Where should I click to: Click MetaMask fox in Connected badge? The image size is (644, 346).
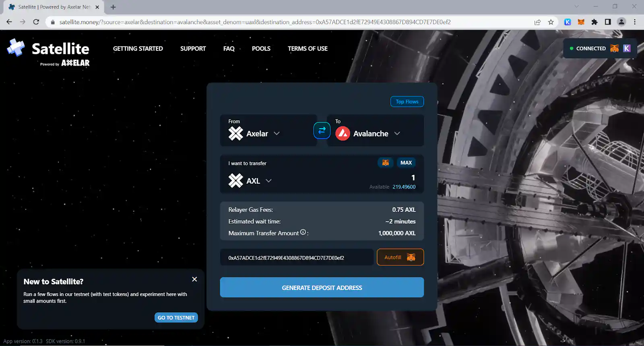coord(614,48)
